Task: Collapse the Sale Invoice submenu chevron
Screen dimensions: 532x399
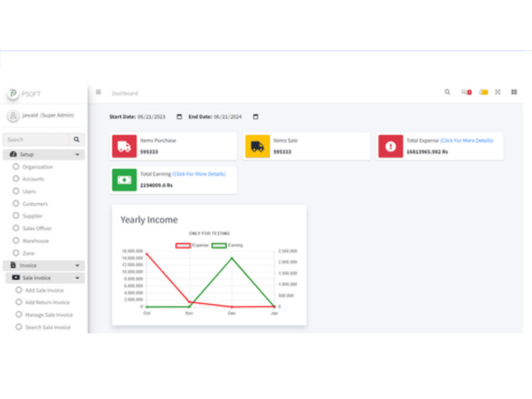Action: tap(77, 278)
